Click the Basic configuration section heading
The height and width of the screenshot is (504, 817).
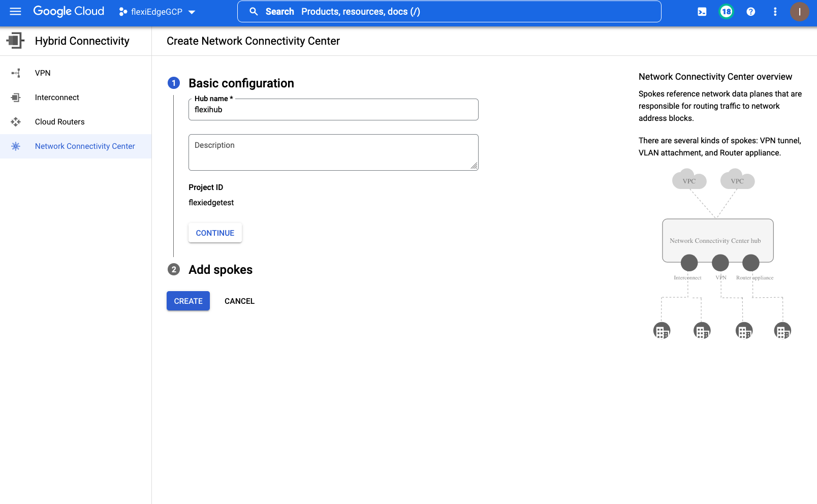point(241,83)
